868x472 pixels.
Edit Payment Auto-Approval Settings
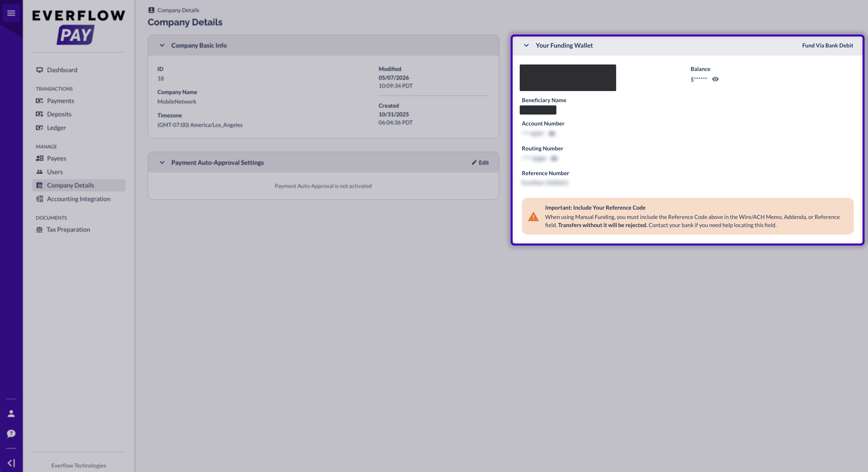[x=480, y=162]
